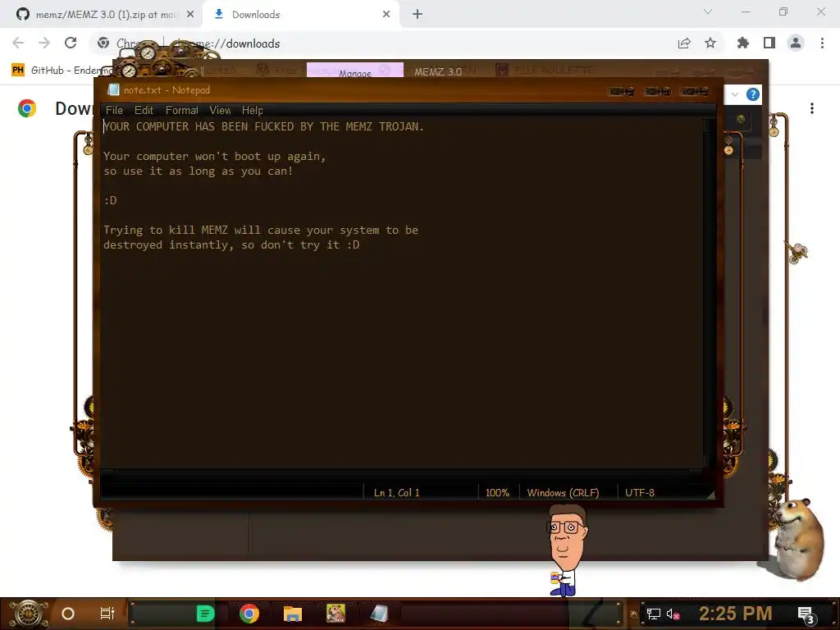Open the Help menu in Notepad

point(252,111)
